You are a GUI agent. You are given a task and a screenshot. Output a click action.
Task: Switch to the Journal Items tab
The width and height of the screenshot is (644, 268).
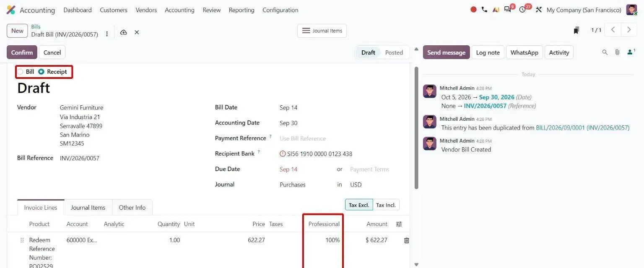tap(88, 208)
